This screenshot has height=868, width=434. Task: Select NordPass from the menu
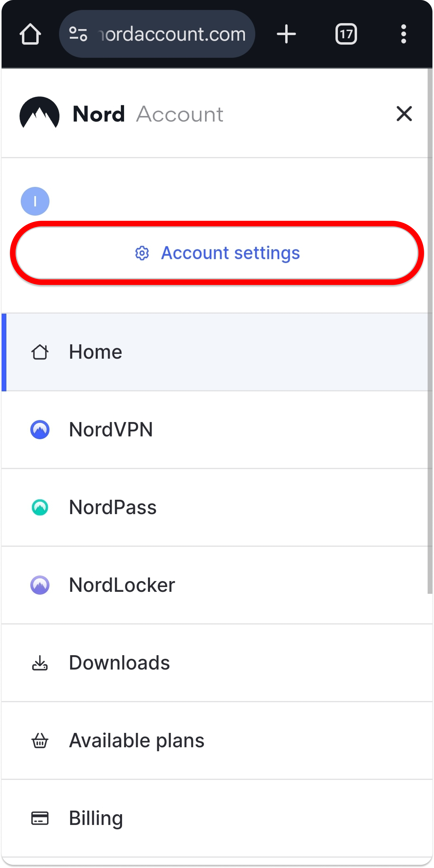(113, 508)
